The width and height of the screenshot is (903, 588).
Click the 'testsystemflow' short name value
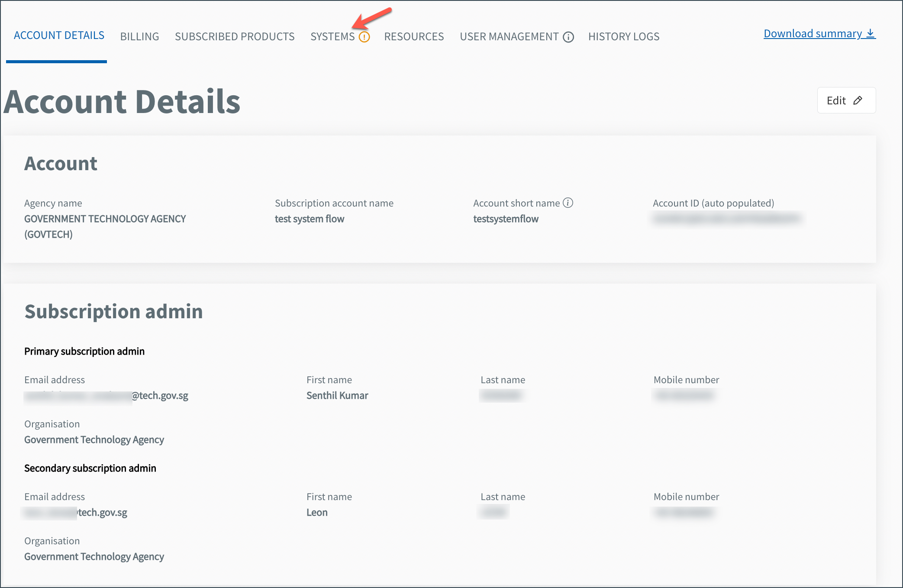click(506, 219)
